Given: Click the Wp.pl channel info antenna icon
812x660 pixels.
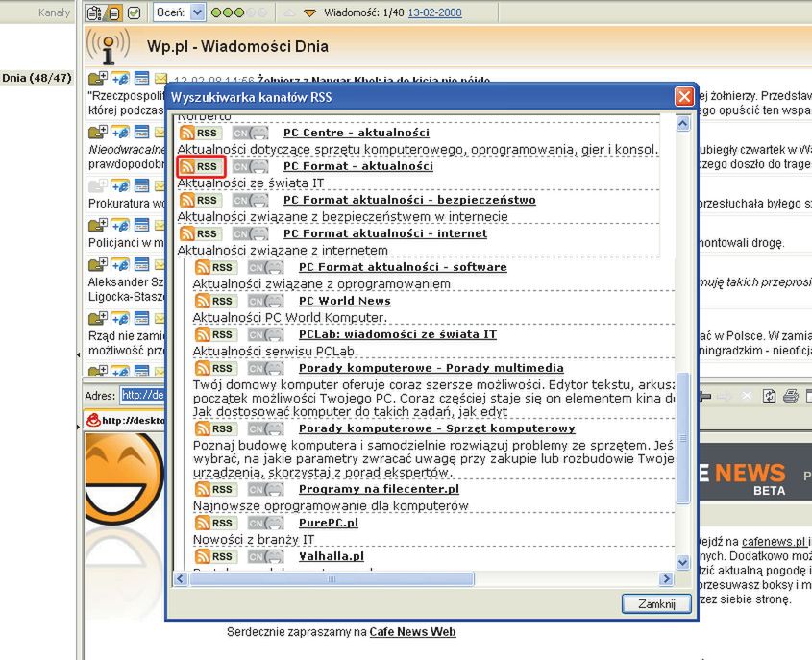Looking at the screenshot, I should pos(108,46).
